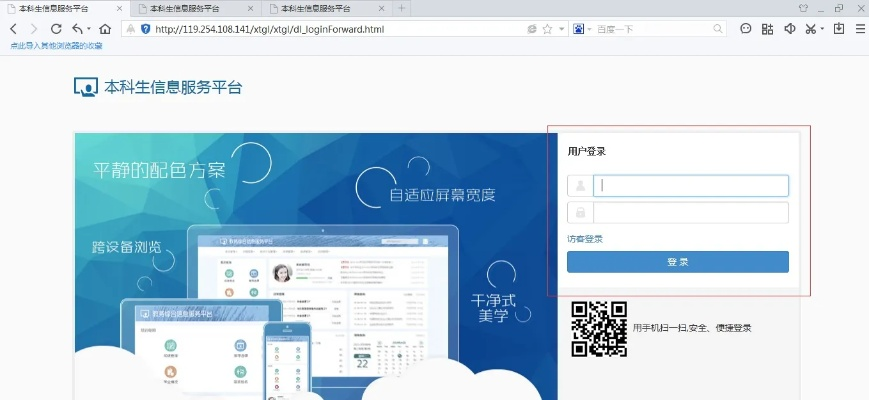Image resolution: width=869 pixels, height=400 pixels.
Task: Click the 本科生信息服务平台 header title
Action: [173, 87]
